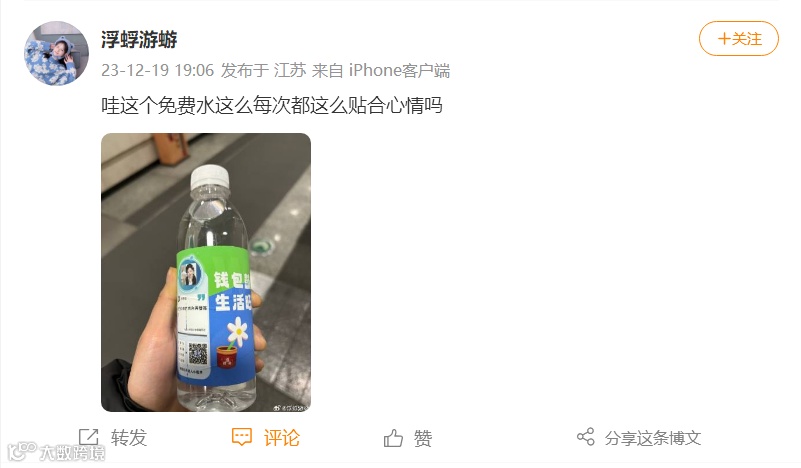Open the 浮蜉游蝣 username profile link
801x468 pixels.
[139, 39]
